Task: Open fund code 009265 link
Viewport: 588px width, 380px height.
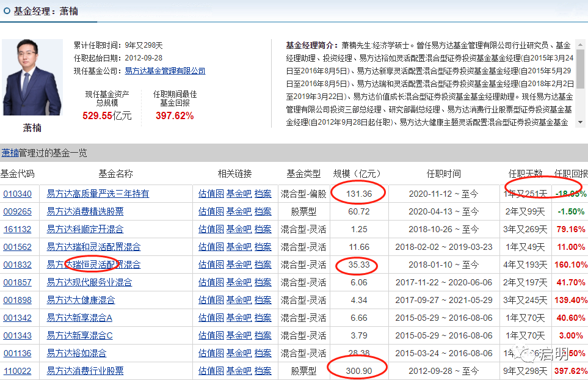Action: pyautogui.click(x=17, y=211)
